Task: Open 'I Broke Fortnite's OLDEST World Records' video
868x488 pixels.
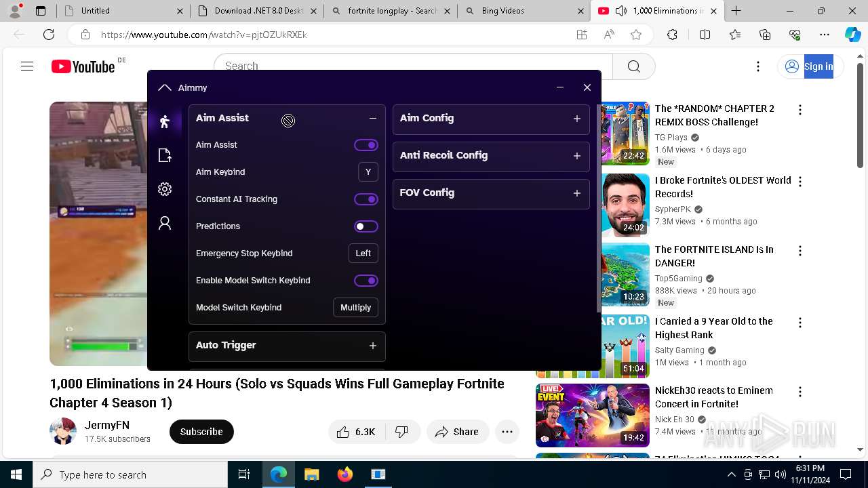Action: (x=723, y=187)
